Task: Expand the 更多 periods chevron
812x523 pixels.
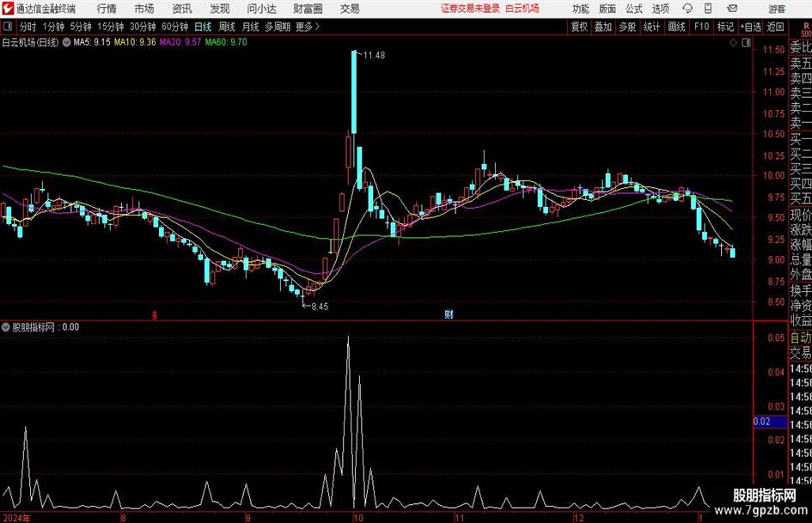Action: click(x=317, y=27)
